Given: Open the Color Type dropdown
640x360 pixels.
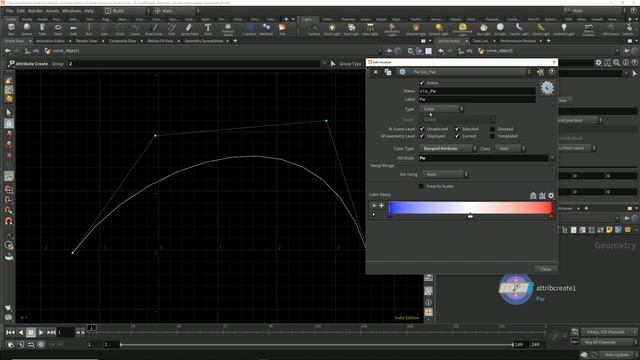Looking at the screenshot, I should pyautogui.click(x=448, y=149).
